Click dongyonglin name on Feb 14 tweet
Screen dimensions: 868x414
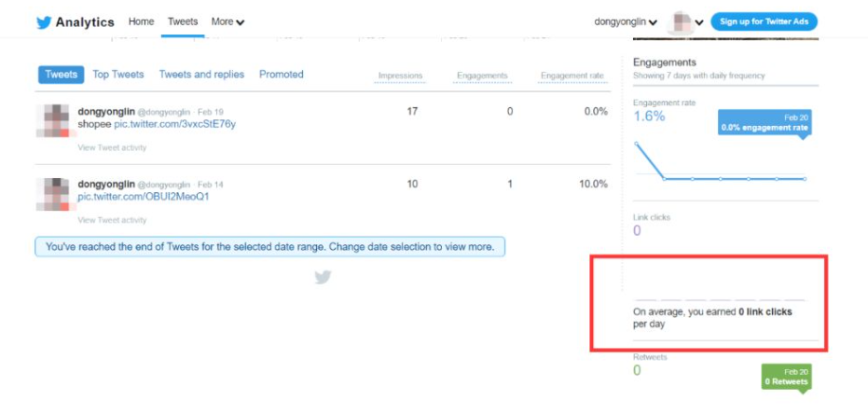(x=106, y=184)
